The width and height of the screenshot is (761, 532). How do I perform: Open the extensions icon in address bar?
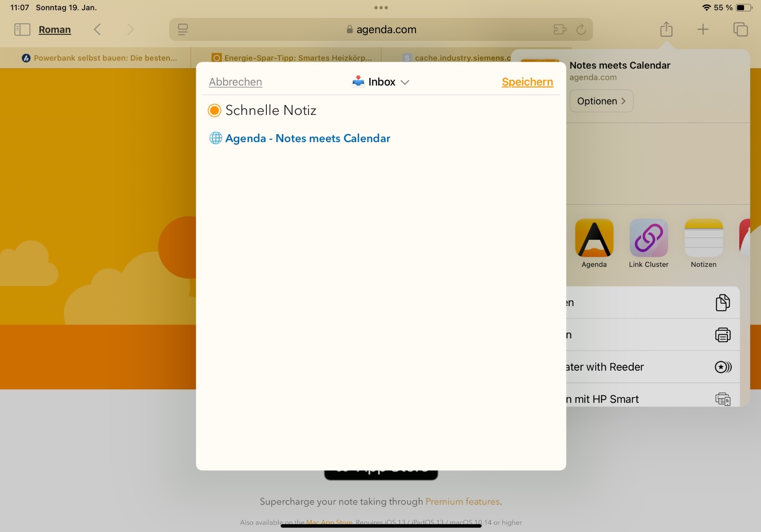point(560,29)
